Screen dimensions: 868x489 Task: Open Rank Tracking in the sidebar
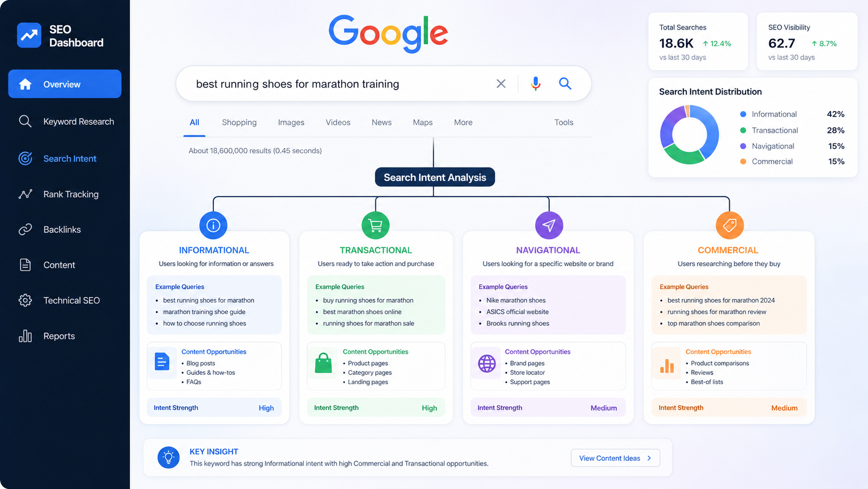click(65, 194)
